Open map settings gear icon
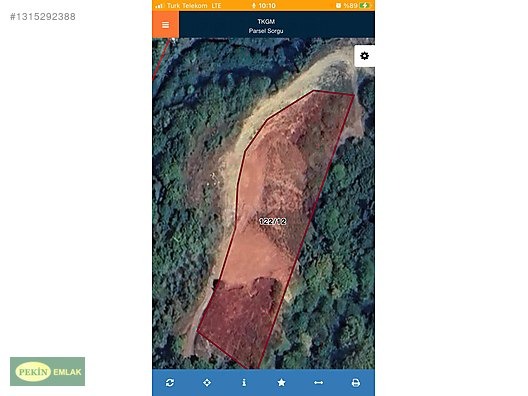This screenshot has width=528, height=396. click(x=364, y=56)
